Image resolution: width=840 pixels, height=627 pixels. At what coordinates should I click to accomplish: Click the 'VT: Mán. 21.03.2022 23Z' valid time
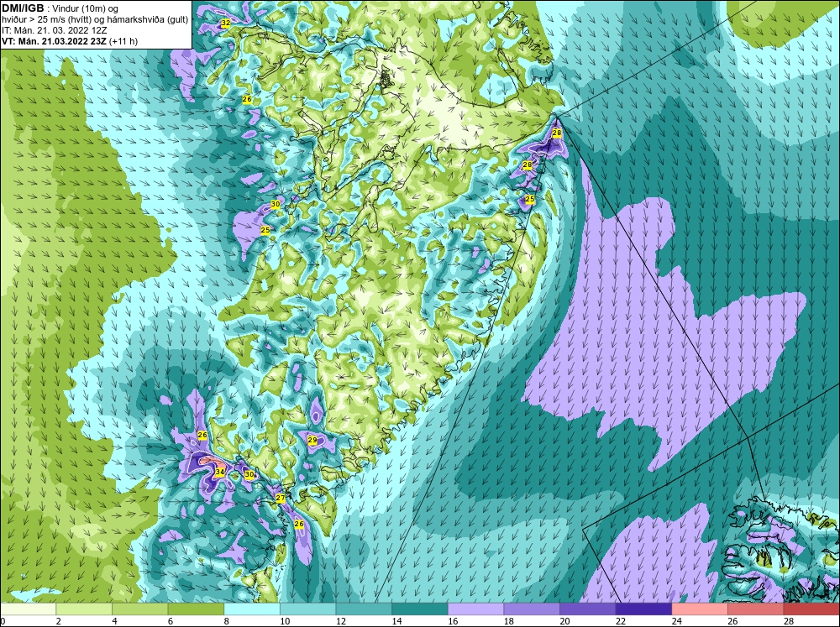click(x=54, y=41)
